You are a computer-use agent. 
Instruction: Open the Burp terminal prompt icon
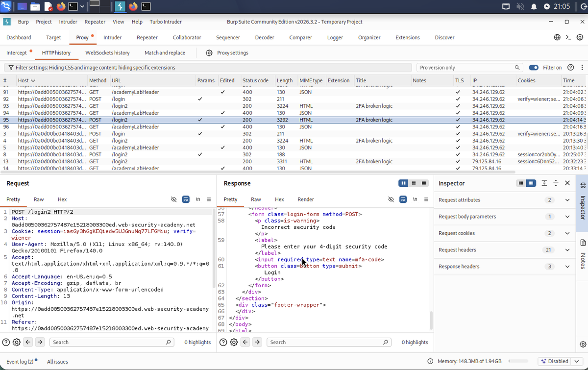point(568,37)
